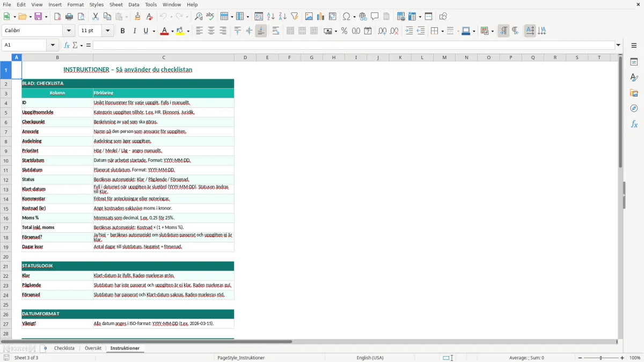Open sidebar Navigator panel
Image resolution: width=644 pixels, height=362 pixels.
point(634,109)
